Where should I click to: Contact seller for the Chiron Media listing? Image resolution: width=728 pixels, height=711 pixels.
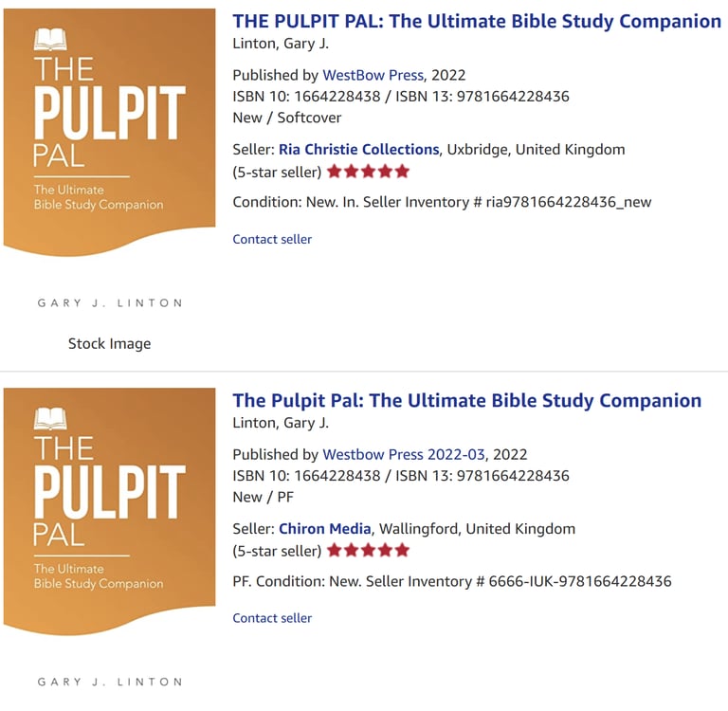(x=272, y=618)
